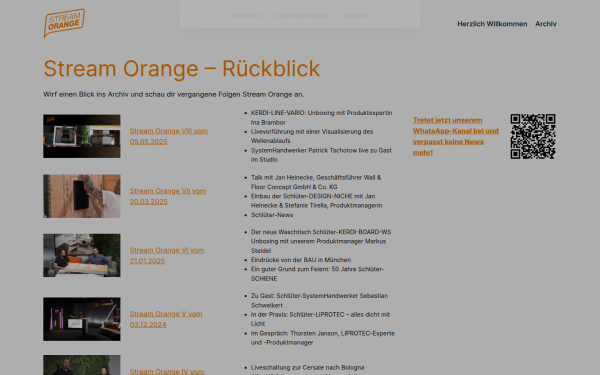Screen dimensions: 600x375
Task: Click thumbnail for Stream Orange VI episode
Action: (x=82, y=256)
